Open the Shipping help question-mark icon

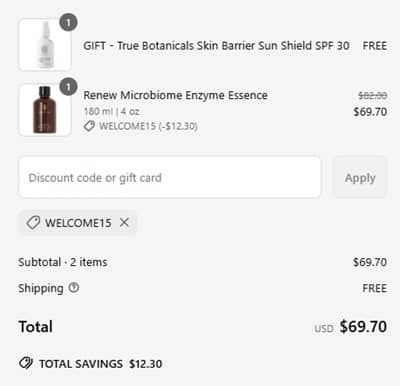pos(74,287)
